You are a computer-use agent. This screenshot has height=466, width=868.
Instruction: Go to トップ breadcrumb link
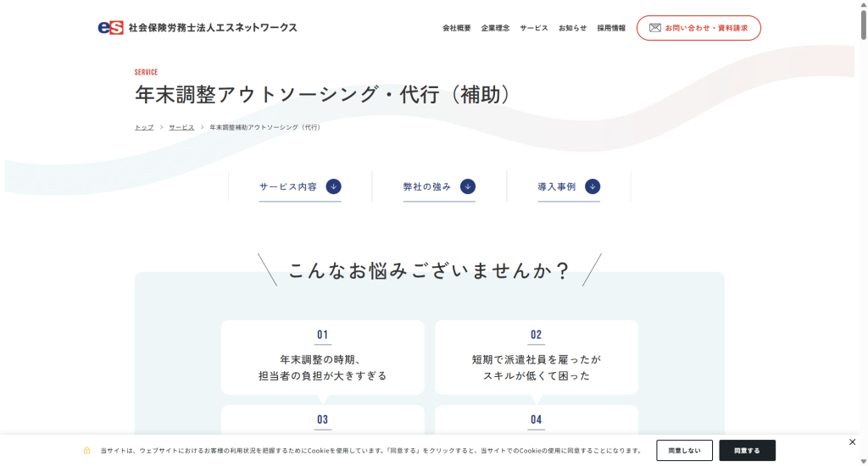pos(144,127)
